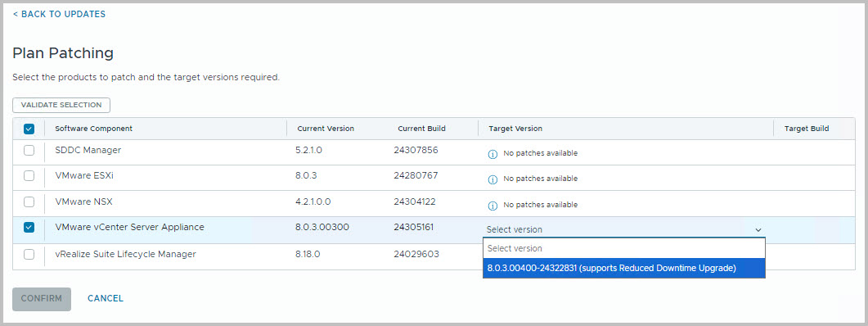Click version value 8.18.0

(x=308, y=255)
